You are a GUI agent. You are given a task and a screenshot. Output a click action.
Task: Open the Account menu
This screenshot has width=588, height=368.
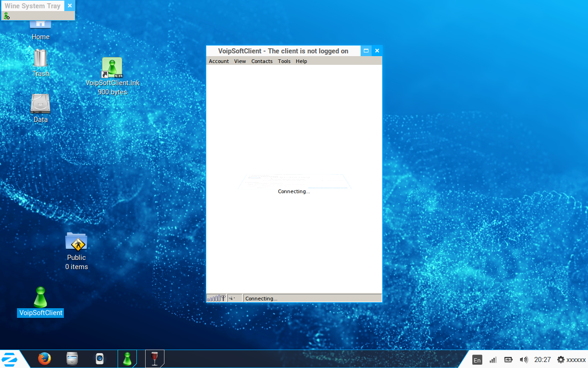pos(219,61)
